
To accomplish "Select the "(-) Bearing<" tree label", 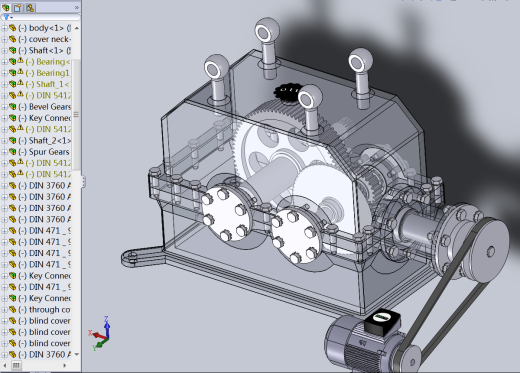I will [48, 62].
